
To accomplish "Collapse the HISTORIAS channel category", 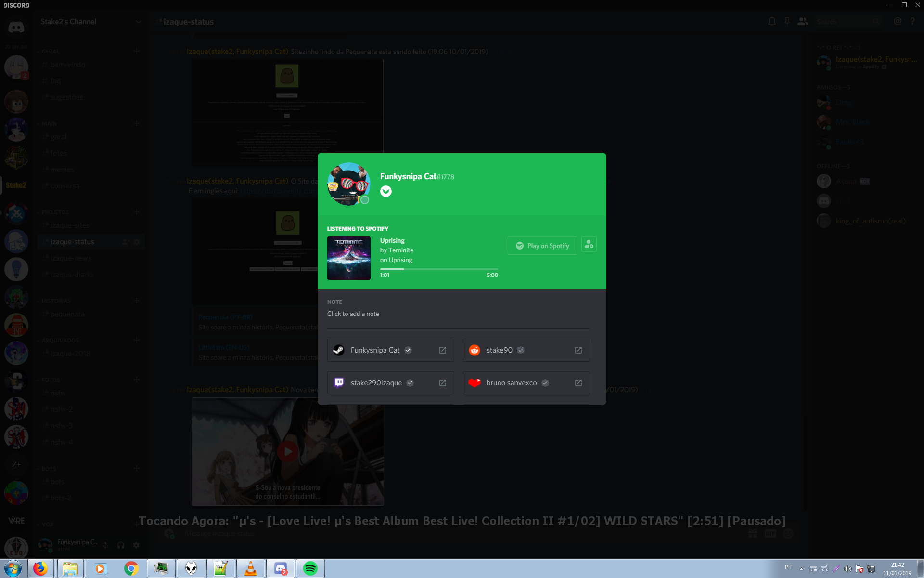I will coord(56,301).
